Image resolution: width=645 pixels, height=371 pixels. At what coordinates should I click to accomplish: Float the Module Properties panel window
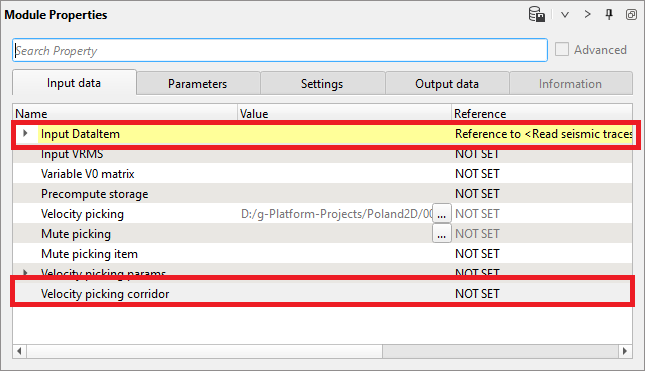(631, 15)
